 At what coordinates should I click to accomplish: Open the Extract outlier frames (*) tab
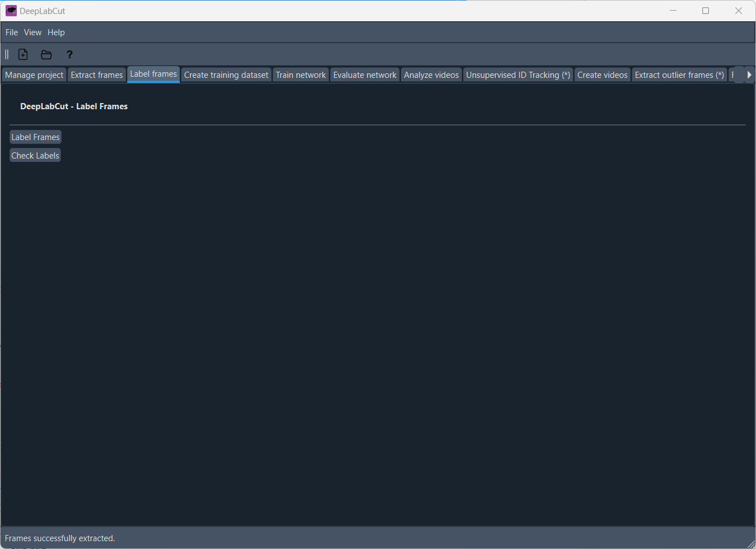(x=679, y=75)
